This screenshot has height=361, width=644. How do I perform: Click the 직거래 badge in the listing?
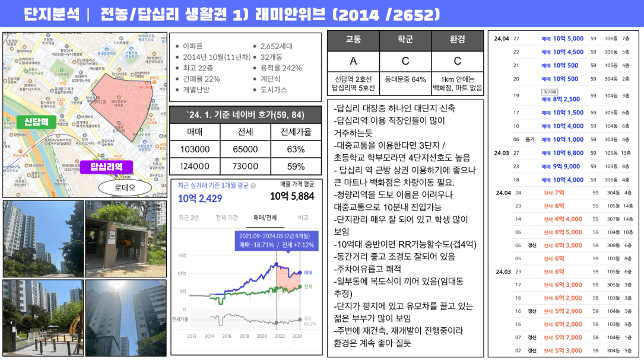550,92
